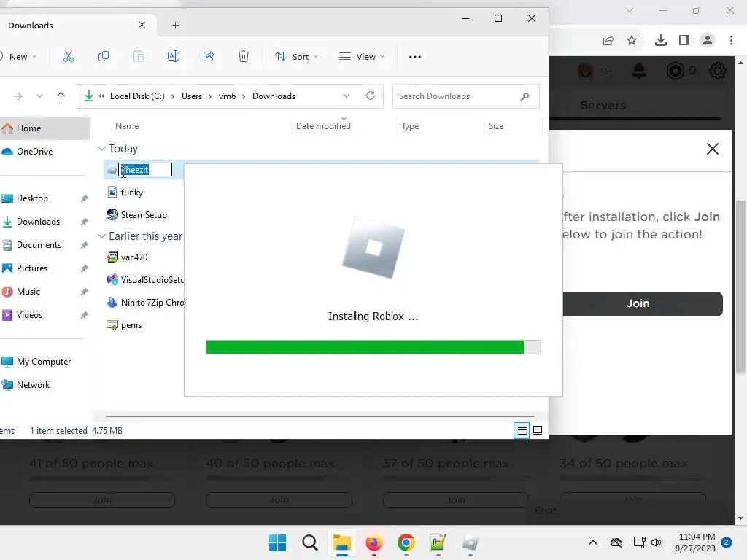Open File Explorer from taskbar
Viewport: 747px width, 560px height.
click(x=341, y=542)
